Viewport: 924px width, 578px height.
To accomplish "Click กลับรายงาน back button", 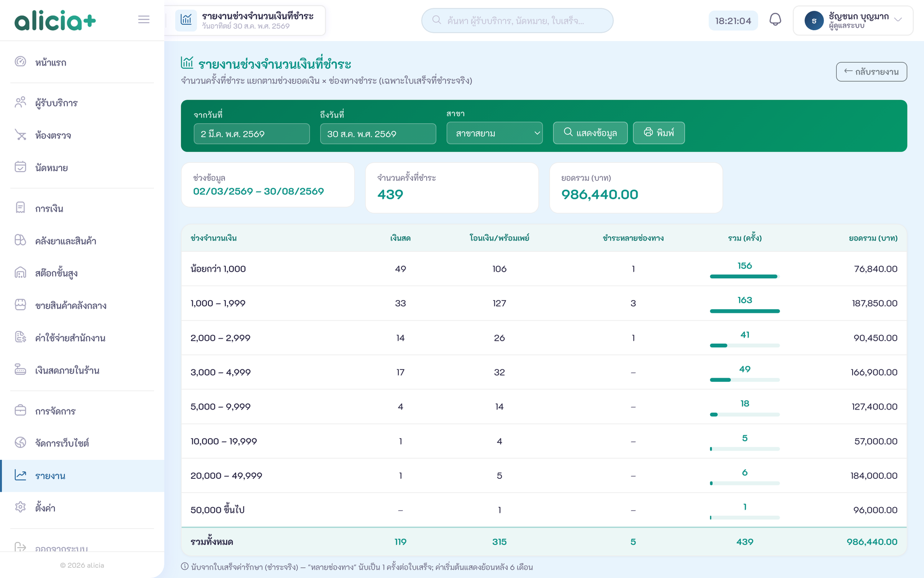I will tap(871, 72).
